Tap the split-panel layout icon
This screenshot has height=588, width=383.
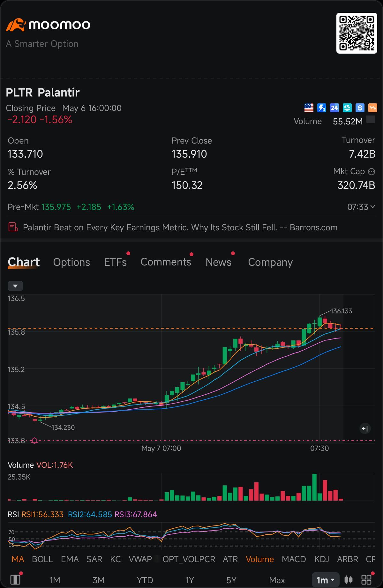tap(15, 580)
